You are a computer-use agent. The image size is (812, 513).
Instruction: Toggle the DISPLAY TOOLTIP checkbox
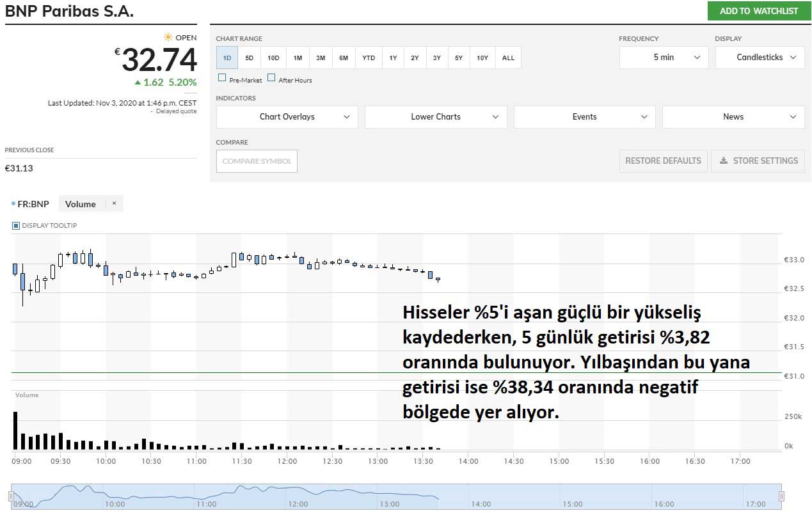(16, 226)
